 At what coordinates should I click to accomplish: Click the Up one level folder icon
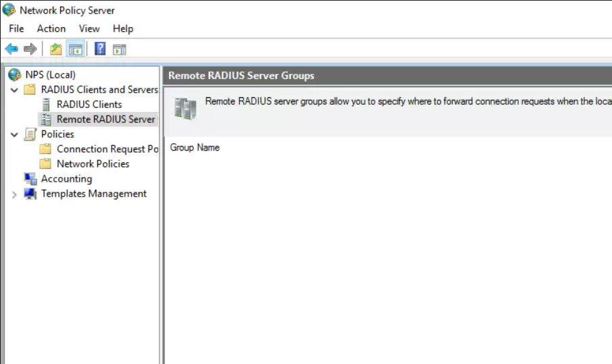pos(56,49)
